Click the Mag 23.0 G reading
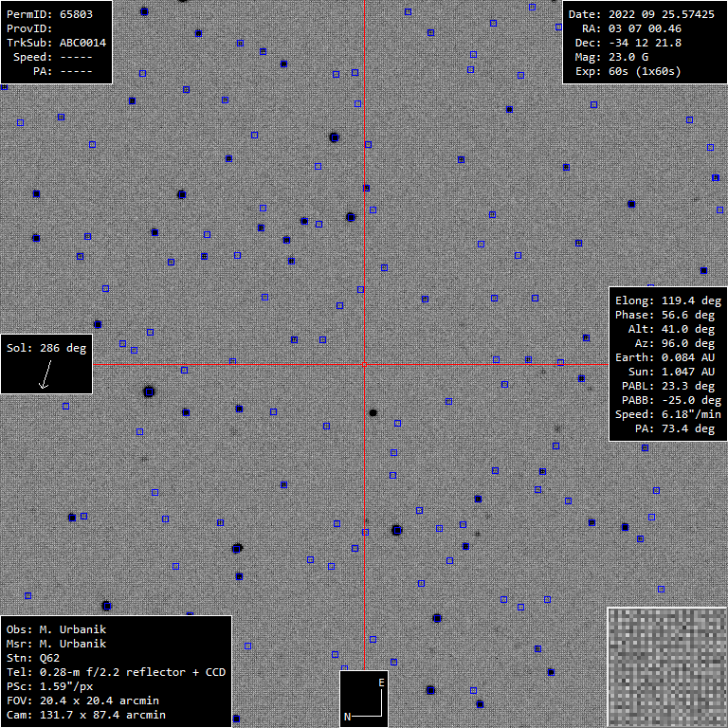 pos(621,57)
